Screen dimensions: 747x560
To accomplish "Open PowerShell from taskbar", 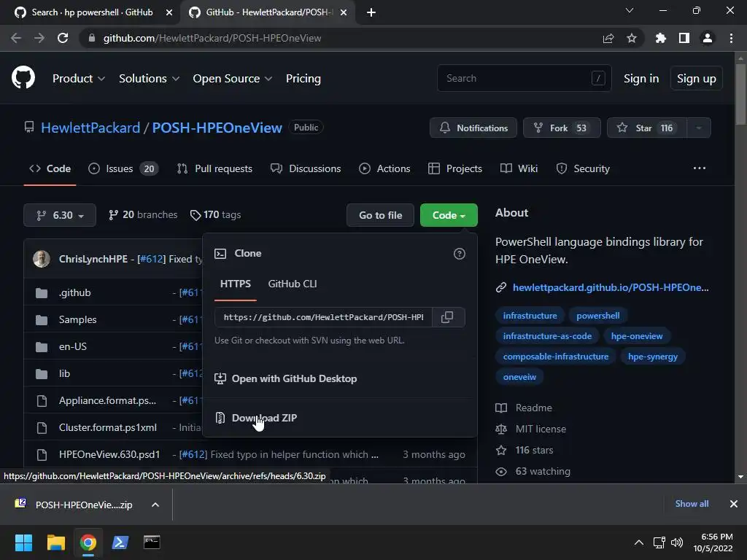I will coord(120,542).
